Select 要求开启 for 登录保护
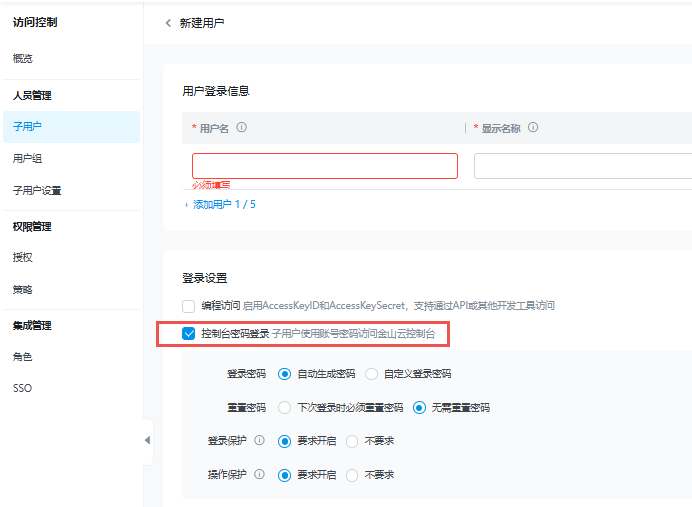 [284, 441]
